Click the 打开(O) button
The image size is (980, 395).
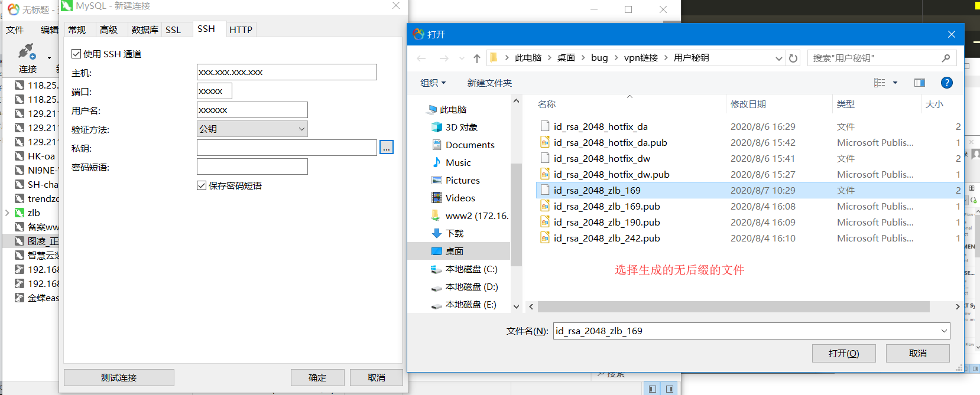[x=843, y=353]
